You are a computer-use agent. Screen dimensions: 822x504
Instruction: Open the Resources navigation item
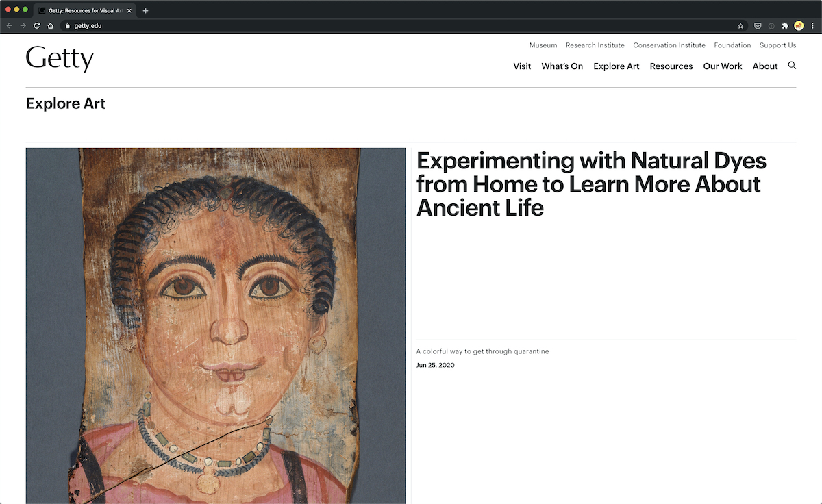click(x=671, y=66)
